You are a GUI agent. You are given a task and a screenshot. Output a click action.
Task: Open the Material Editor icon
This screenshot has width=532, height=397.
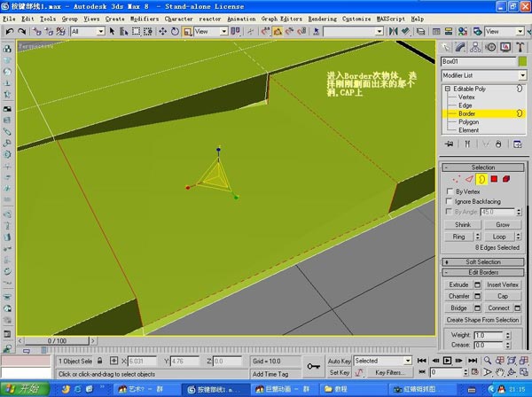[463, 32]
